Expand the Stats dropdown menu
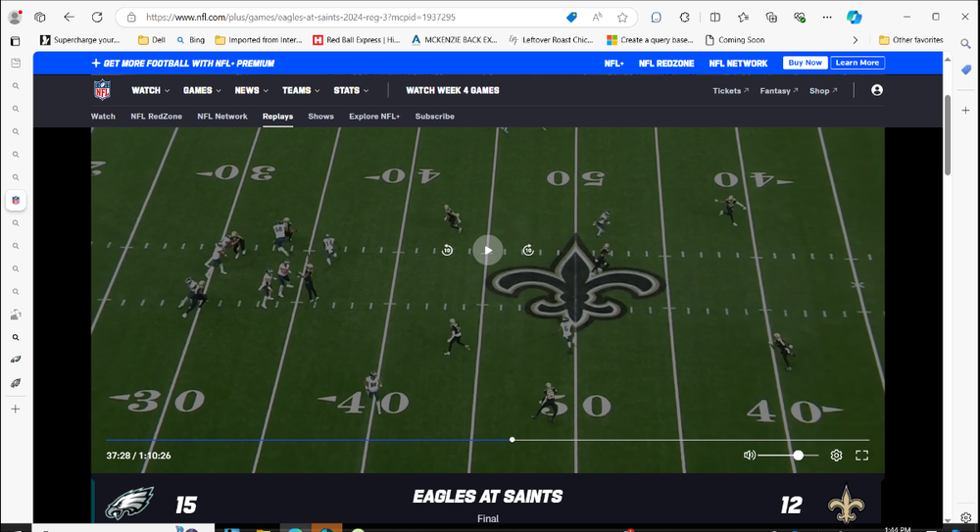980x532 pixels. 351,90
